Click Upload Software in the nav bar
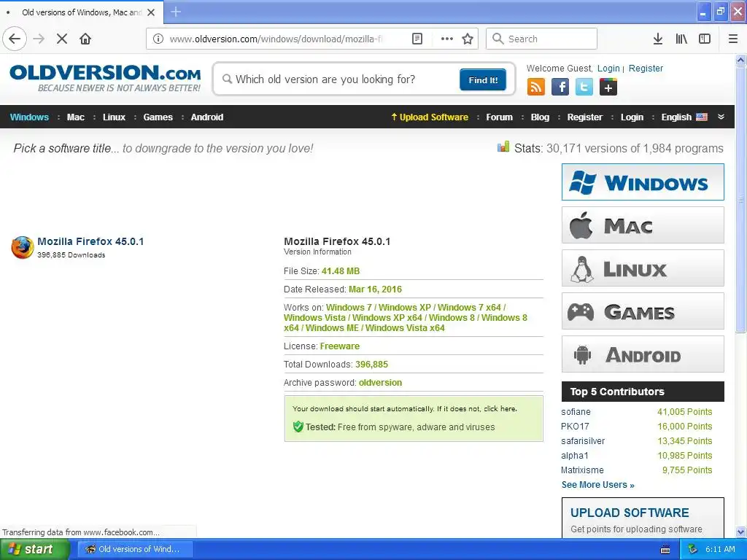The image size is (747, 560). (430, 117)
